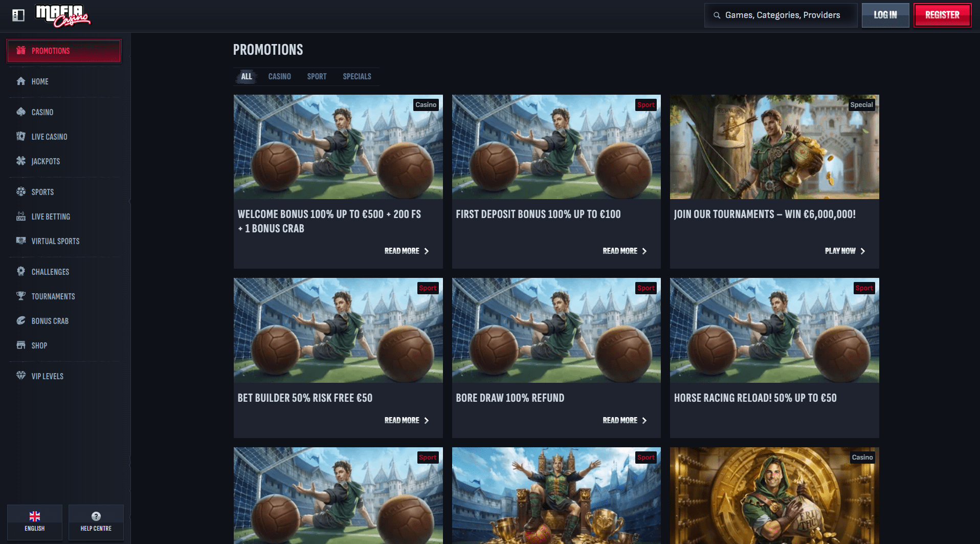Image resolution: width=980 pixels, height=544 pixels.
Task: Click the Welcome Bonus Read More arrow
Action: 427,251
